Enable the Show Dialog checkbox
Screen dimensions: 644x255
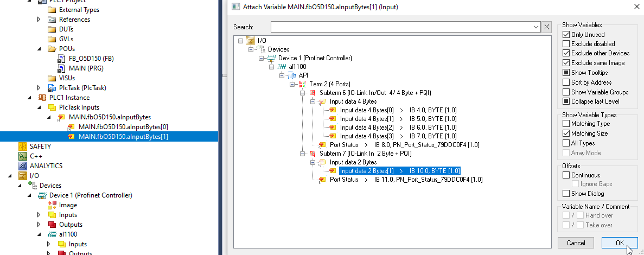tap(566, 193)
